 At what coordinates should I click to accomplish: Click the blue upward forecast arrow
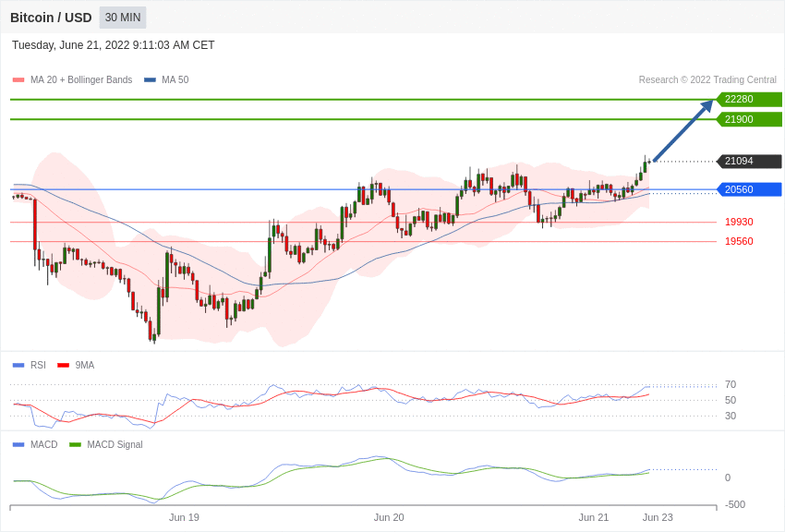682,130
